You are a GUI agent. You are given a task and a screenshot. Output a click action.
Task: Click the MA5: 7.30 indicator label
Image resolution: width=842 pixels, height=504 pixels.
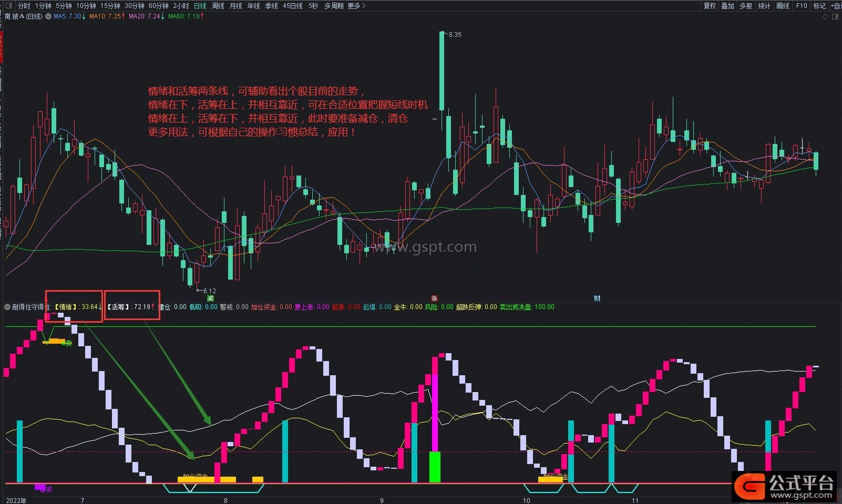[x=69, y=17]
